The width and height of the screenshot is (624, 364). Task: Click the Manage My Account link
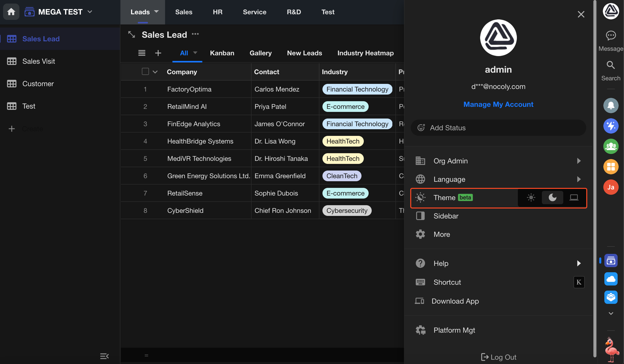tap(498, 104)
